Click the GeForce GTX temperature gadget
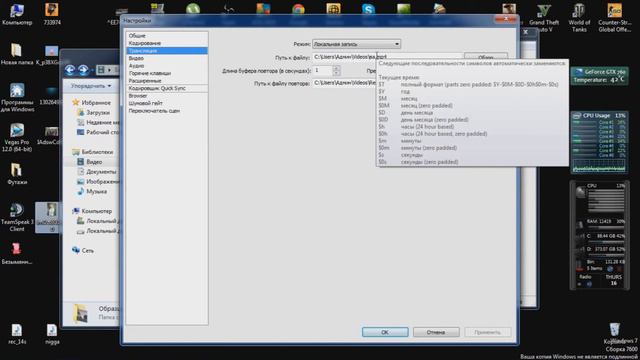Screen dimensions: 640x360 click(x=599, y=76)
